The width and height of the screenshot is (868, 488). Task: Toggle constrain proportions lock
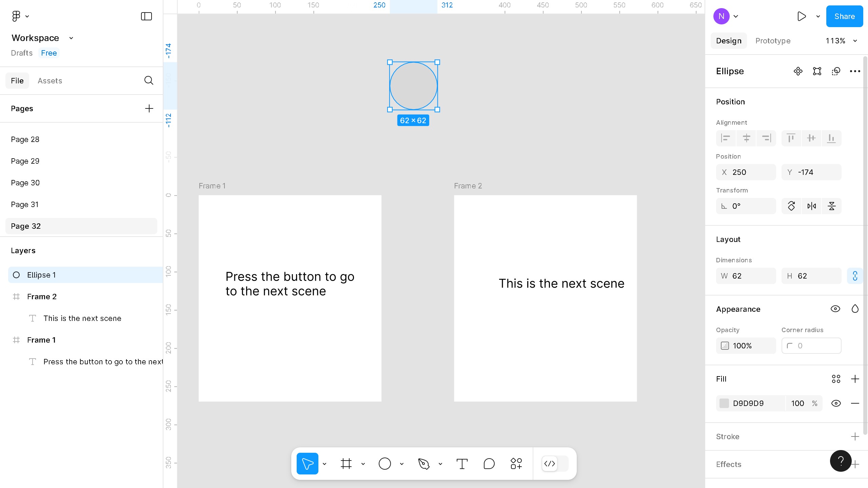coord(855,276)
